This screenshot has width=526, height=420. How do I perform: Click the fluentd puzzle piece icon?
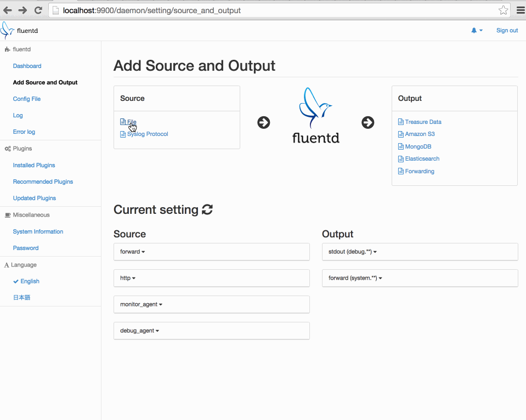click(7, 49)
